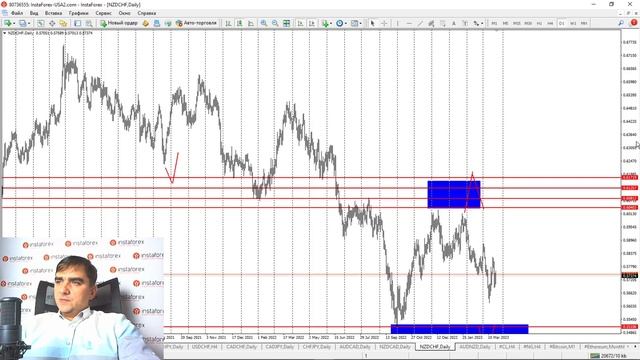This screenshot has width=640, height=360.
Task: Toggle the Data Window icon
Action: pos(52,23)
